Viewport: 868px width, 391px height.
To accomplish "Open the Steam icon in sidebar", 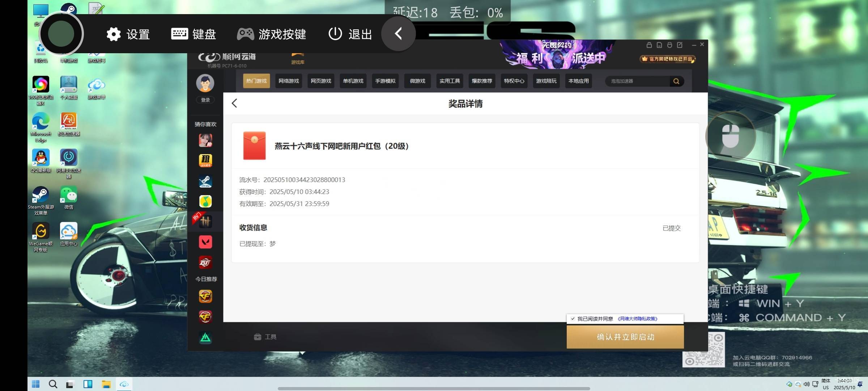I will [x=205, y=181].
